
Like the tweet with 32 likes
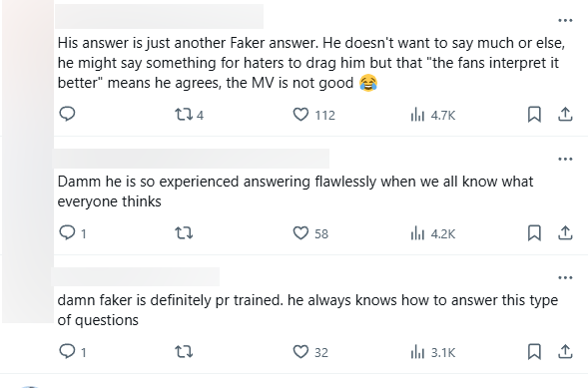(310, 352)
